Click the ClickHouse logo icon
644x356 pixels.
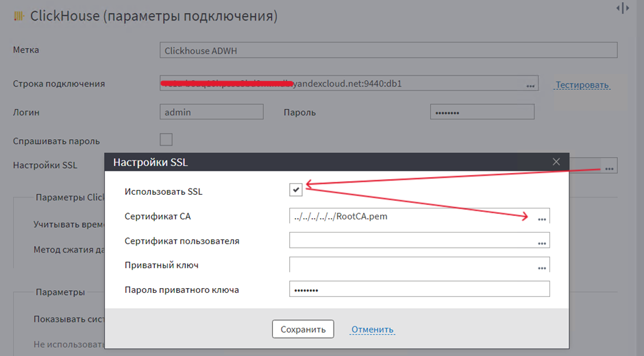coord(19,16)
